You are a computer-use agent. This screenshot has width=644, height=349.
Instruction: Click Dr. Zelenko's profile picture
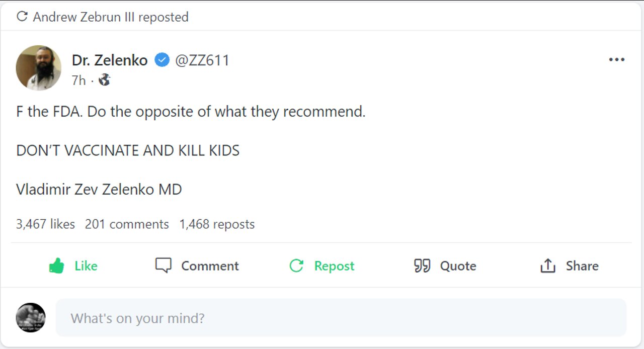click(39, 68)
